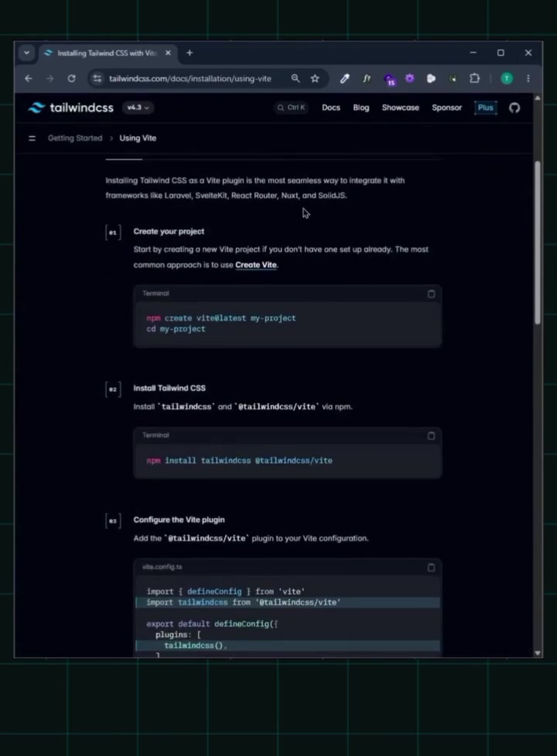Click the Create your project heading
This screenshot has height=756, width=557.
click(169, 231)
